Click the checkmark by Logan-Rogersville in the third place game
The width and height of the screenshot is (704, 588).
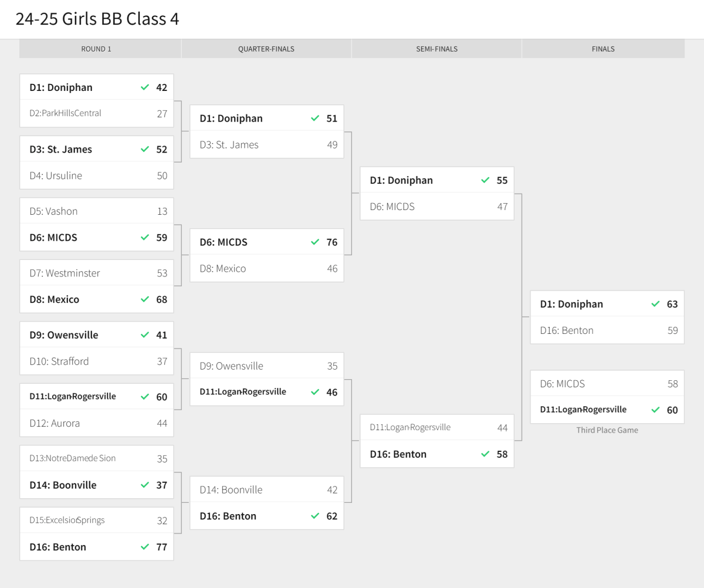pyautogui.click(x=655, y=410)
